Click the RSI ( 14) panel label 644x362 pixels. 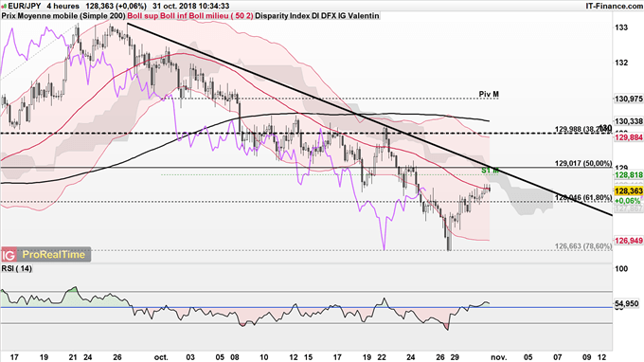coord(16,268)
